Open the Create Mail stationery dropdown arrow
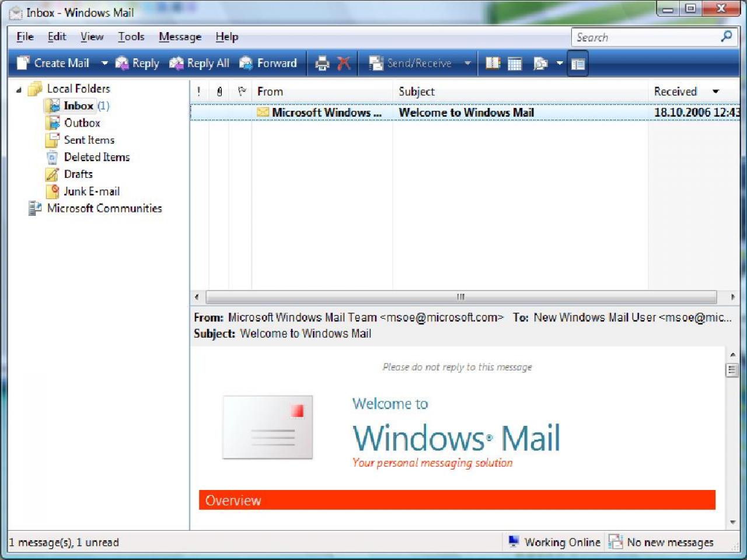Screen dimensions: 747x560 [x=104, y=63]
